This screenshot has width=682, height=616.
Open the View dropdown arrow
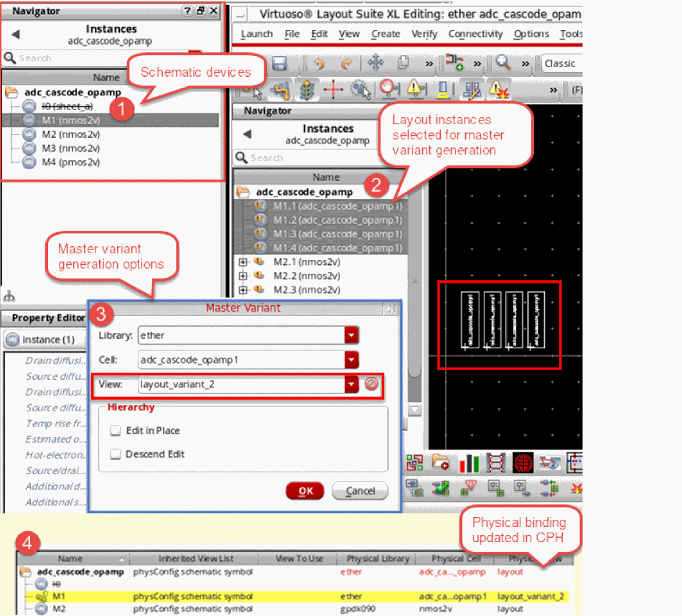coord(352,384)
